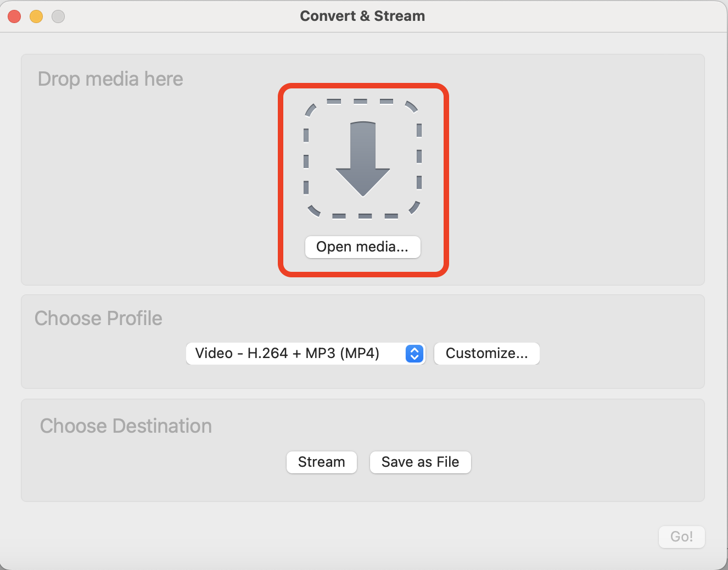The image size is (728, 570).
Task: Click the Convert & Stream title bar
Action: click(x=362, y=16)
